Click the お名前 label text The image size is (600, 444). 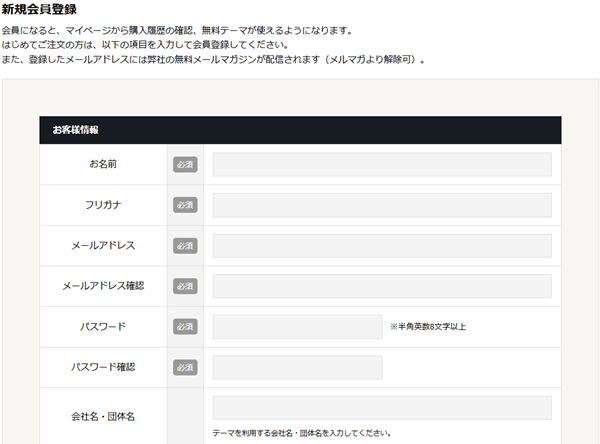coord(103,164)
